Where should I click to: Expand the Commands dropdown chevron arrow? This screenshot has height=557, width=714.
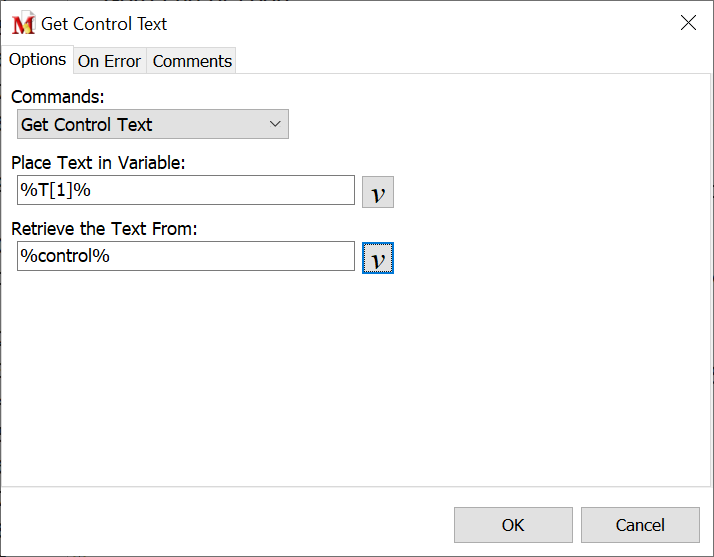click(x=276, y=125)
